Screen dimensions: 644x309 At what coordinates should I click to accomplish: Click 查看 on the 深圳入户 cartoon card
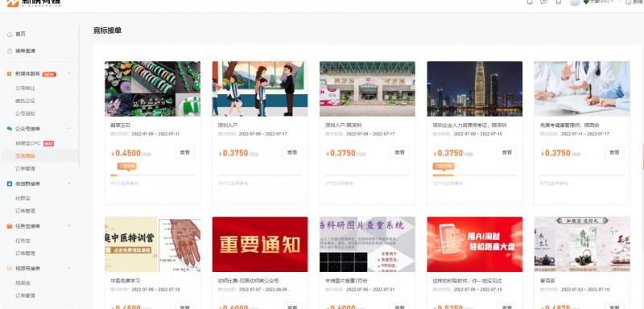292,152
